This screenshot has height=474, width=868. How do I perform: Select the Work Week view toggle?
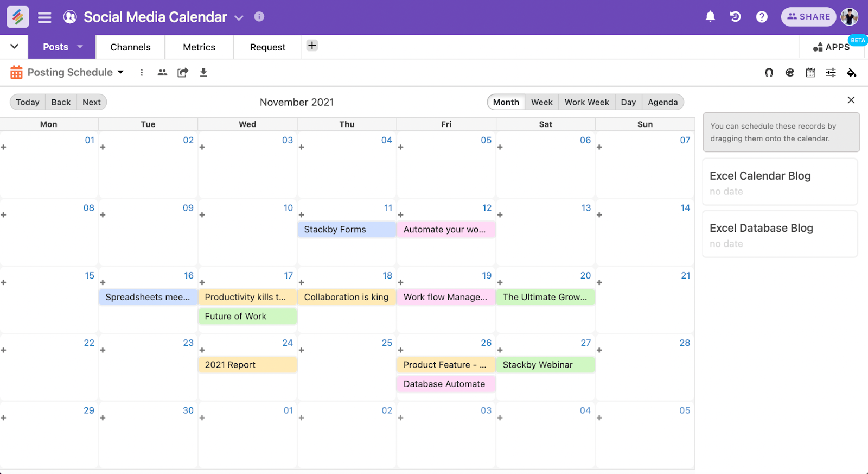587,102
